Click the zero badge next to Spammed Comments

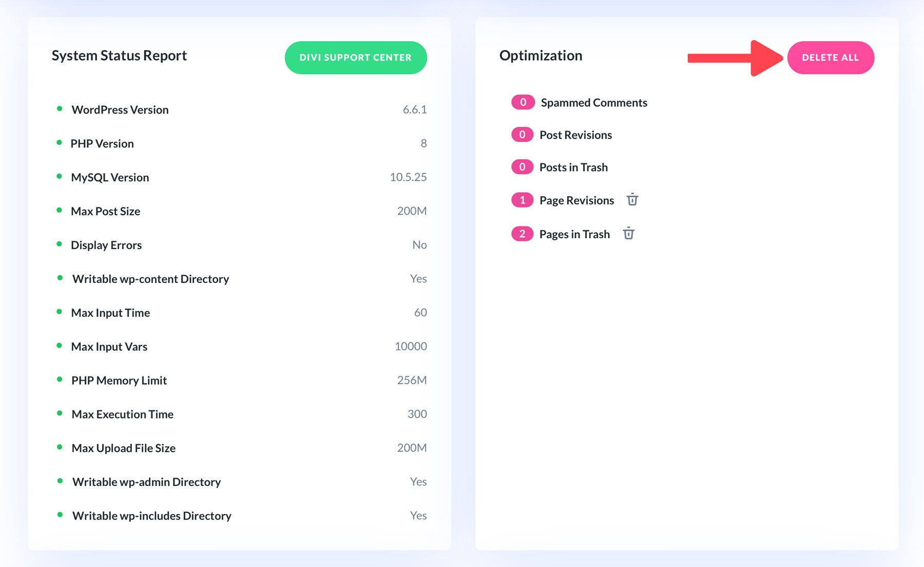tap(523, 102)
